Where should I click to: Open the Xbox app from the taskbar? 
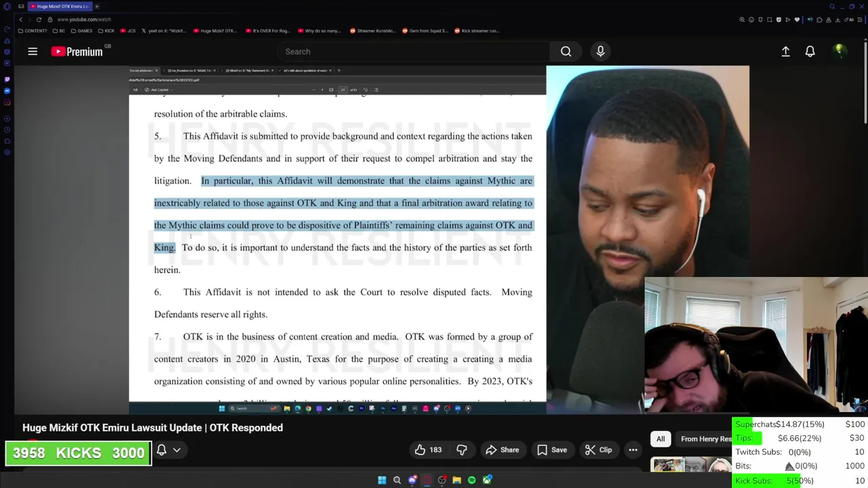tap(487, 480)
